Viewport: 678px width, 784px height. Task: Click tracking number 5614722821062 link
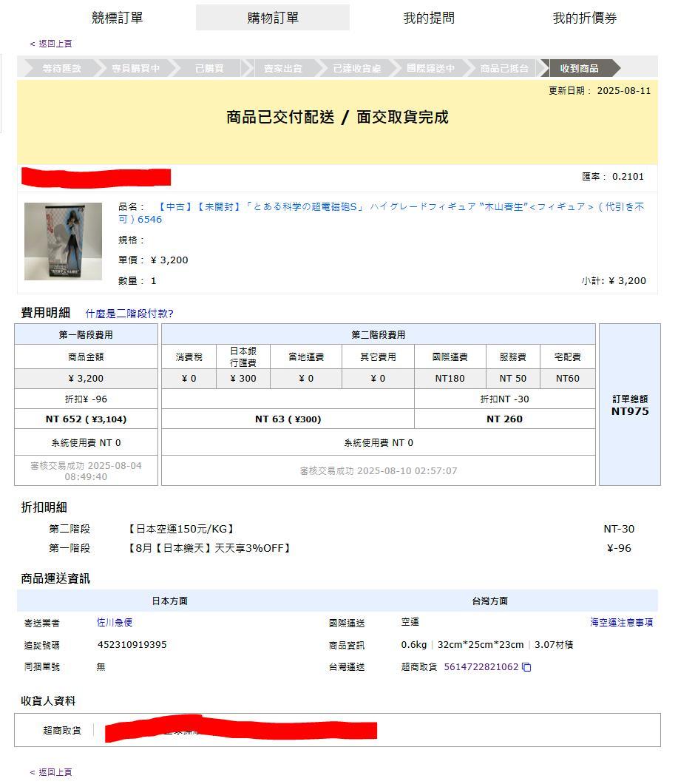(x=481, y=667)
